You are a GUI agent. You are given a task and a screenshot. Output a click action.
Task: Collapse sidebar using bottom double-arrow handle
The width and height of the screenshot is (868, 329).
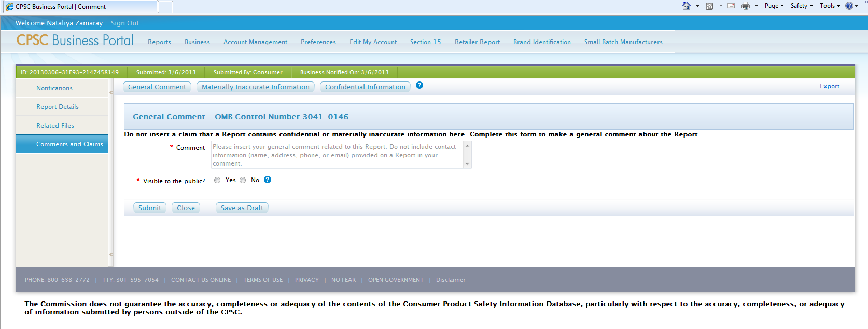[x=110, y=254]
